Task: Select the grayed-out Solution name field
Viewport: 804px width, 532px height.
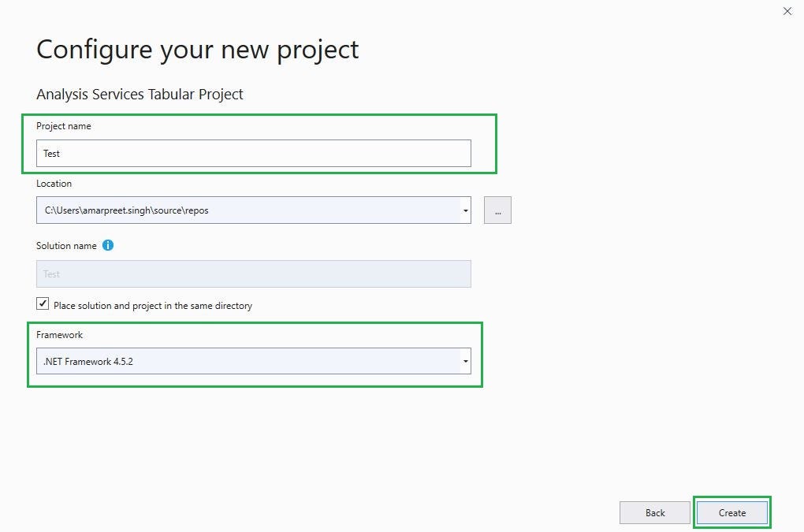Action: click(x=252, y=273)
